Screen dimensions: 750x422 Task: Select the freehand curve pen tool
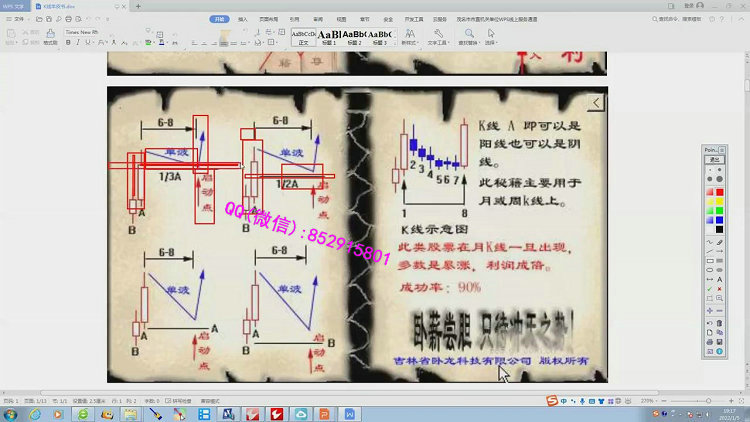pos(707,243)
